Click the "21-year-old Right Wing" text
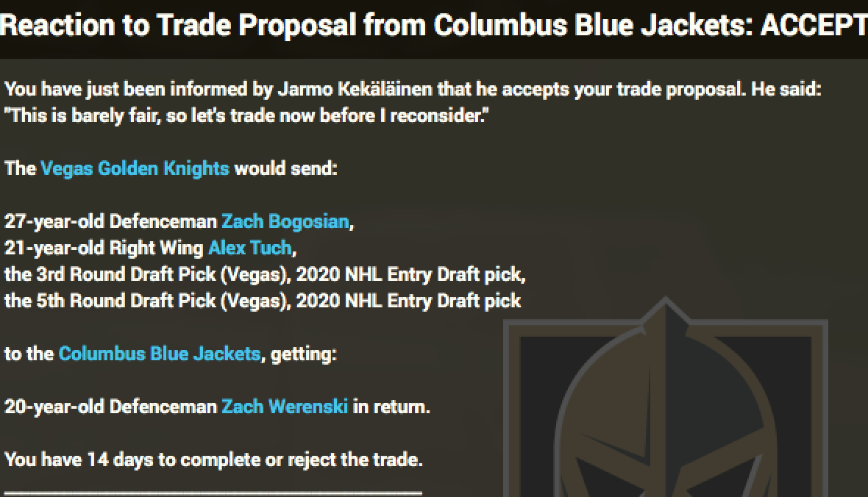The width and height of the screenshot is (868, 497). (104, 248)
